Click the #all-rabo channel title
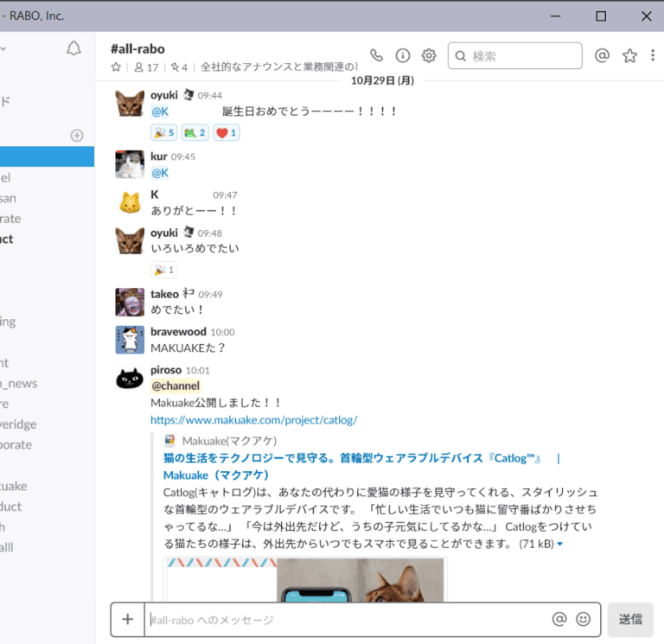This screenshot has width=664, height=644. point(137,49)
